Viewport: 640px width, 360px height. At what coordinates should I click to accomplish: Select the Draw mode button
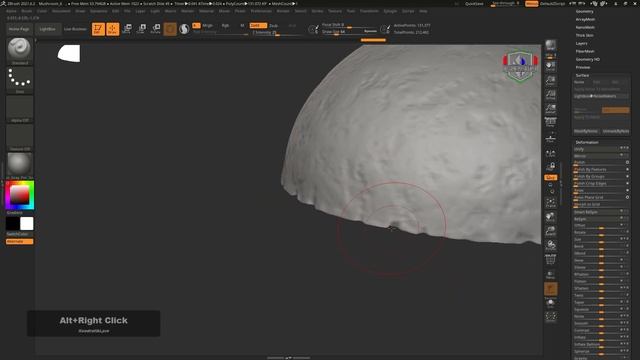[113, 29]
